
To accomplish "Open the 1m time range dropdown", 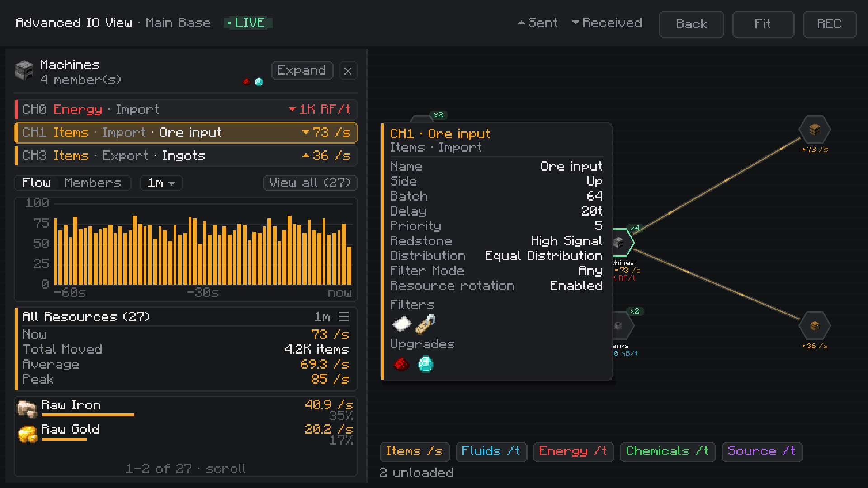I will [x=161, y=183].
